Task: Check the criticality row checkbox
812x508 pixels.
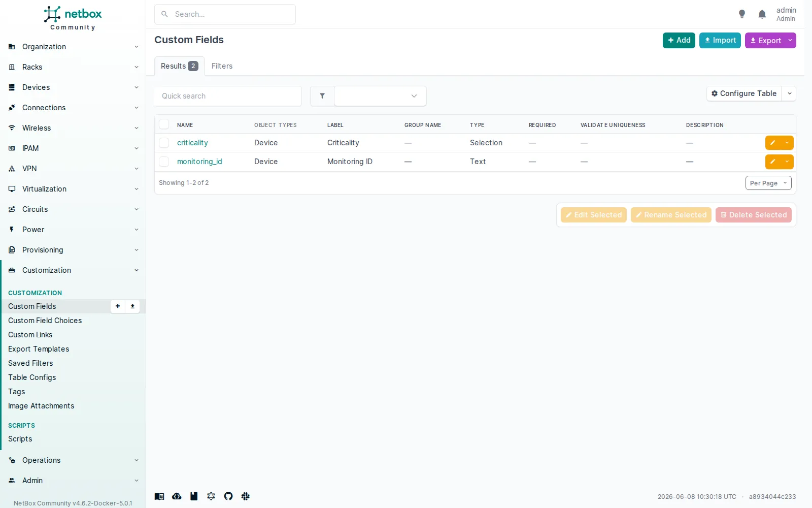Action: click(164, 143)
